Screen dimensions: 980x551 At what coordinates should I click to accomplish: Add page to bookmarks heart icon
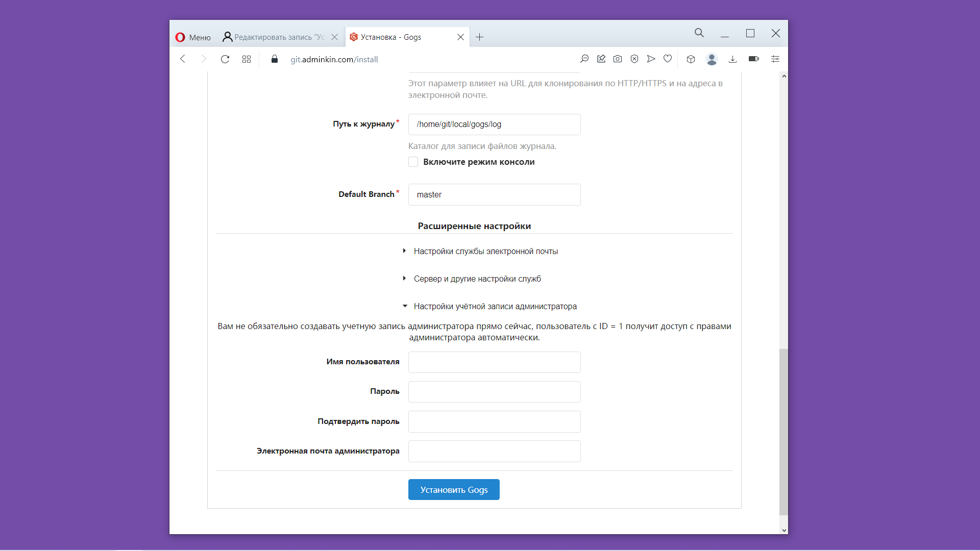[x=668, y=59]
